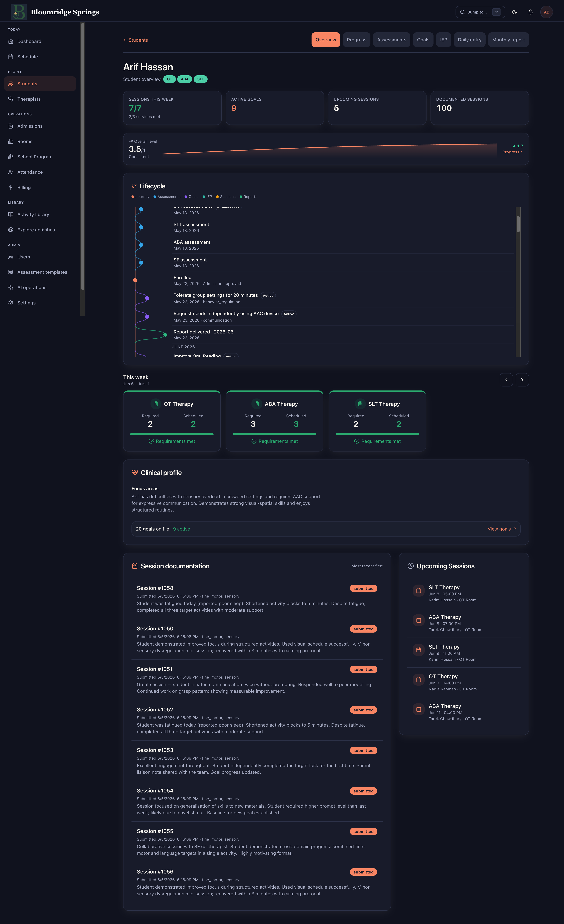Click the ABA service badge under student name
This screenshot has height=924, width=564.
[185, 79]
